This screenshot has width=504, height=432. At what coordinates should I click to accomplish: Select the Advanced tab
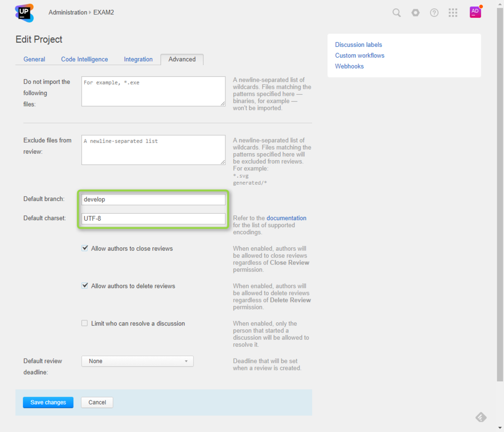tap(182, 59)
